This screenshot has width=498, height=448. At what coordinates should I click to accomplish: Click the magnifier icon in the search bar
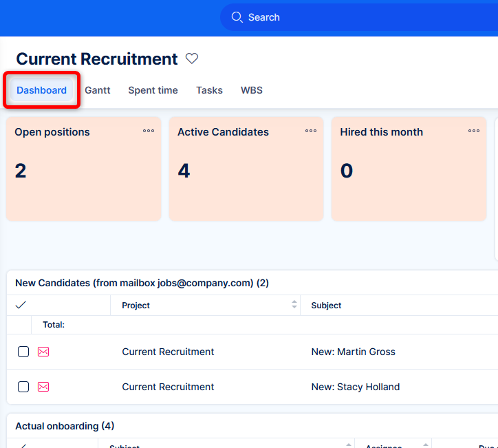click(237, 17)
